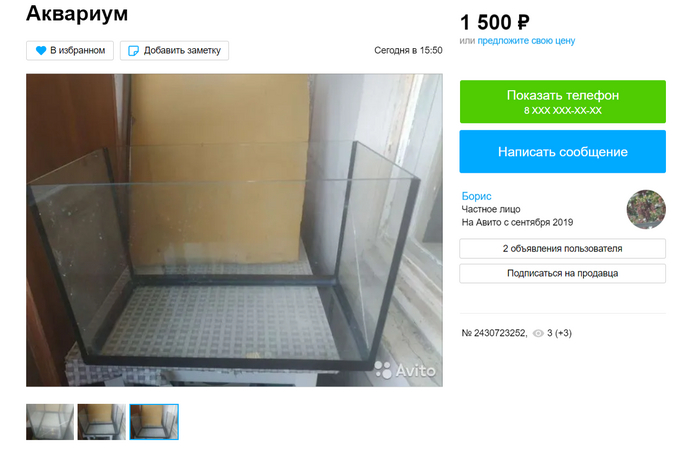Open seller profile link Борис

click(476, 196)
